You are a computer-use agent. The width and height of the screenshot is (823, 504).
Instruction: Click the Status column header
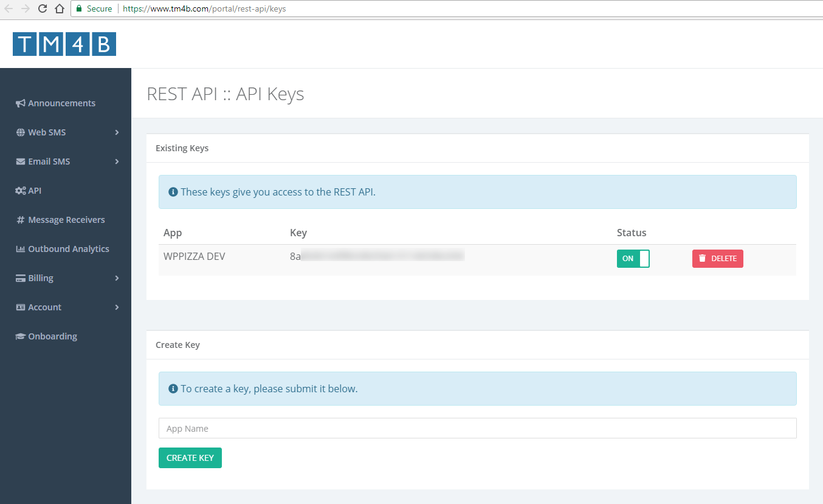click(x=632, y=233)
